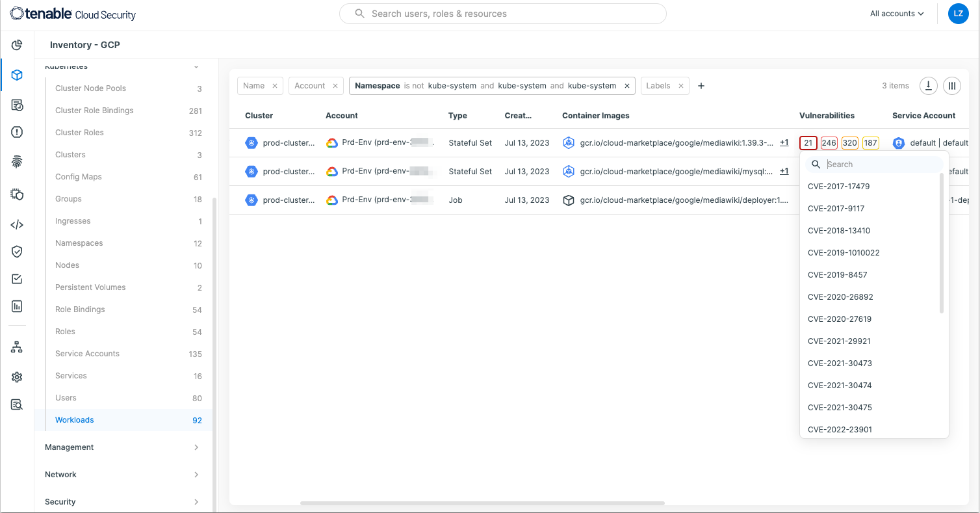Click the shield checkmark sidebar icon
This screenshot has width=980, height=513.
tap(17, 252)
